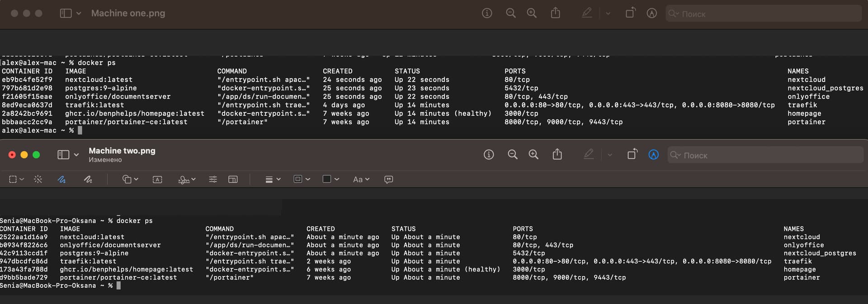Share Machine two.png via share button
Image resolution: width=868 pixels, height=304 pixels.
click(x=557, y=155)
